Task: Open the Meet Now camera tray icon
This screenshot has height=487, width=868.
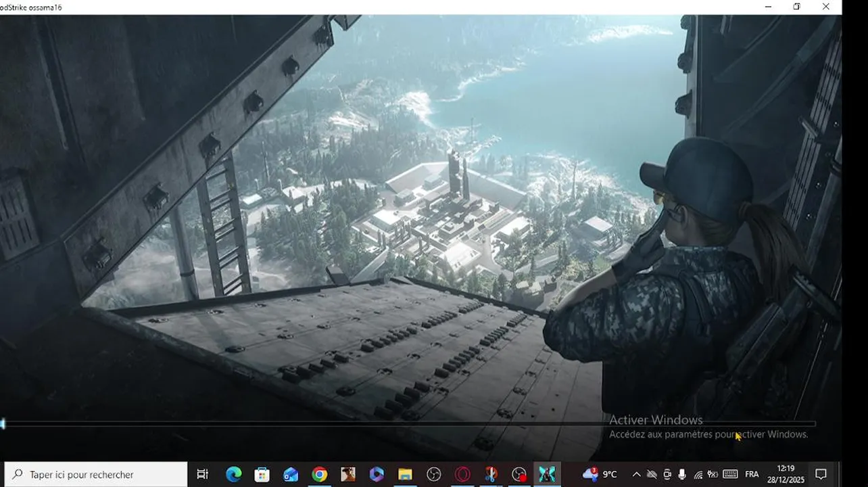Action: [x=667, y=475]
